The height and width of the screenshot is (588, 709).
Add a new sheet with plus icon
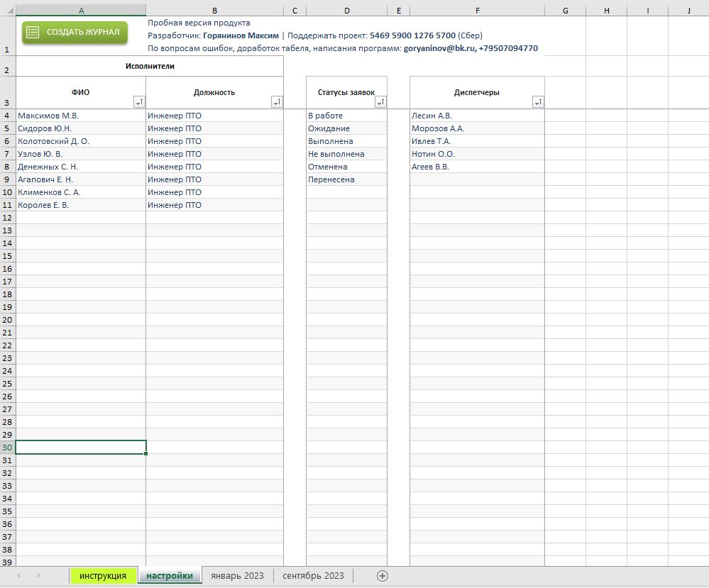coord(383,576)
